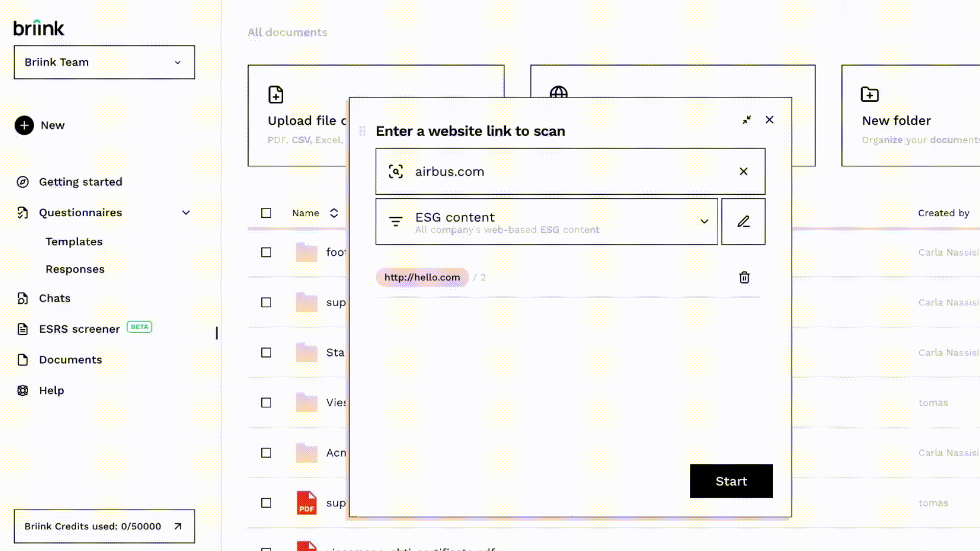Viewport: 980px width, 551px height.
Task: Go to the Responses page
Action: click(x=75, y=269)
